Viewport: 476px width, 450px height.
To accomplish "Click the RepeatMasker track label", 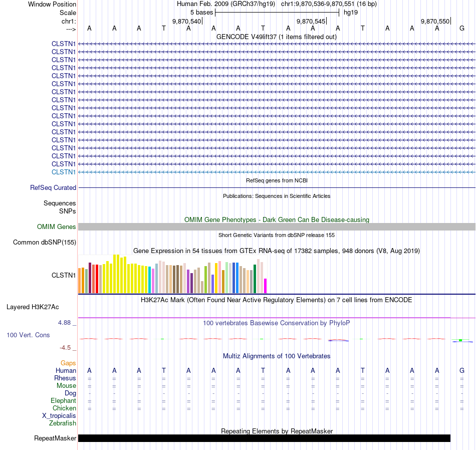I will coord(55,438).
